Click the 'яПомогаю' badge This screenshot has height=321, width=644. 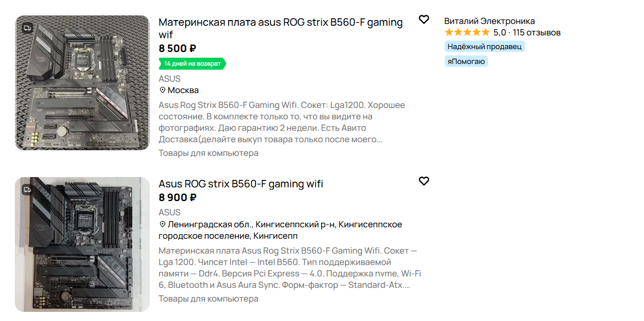[466, 62]
